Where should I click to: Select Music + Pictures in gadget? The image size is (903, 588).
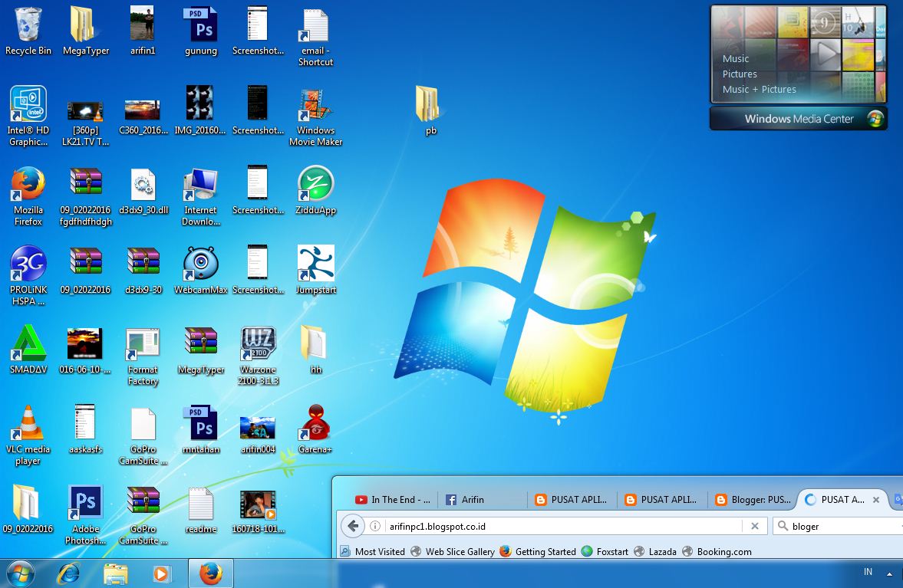pos(759,90)
